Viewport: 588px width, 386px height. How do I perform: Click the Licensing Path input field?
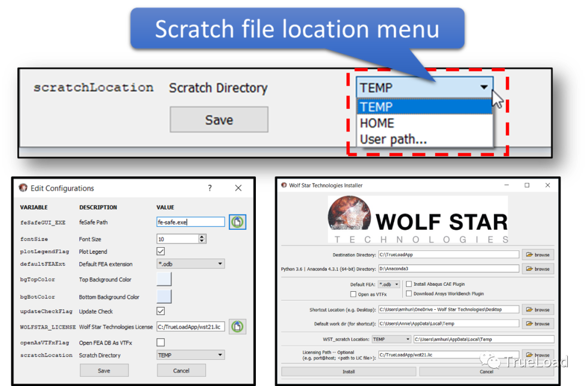pyautogui.click(x=449, y=355)
